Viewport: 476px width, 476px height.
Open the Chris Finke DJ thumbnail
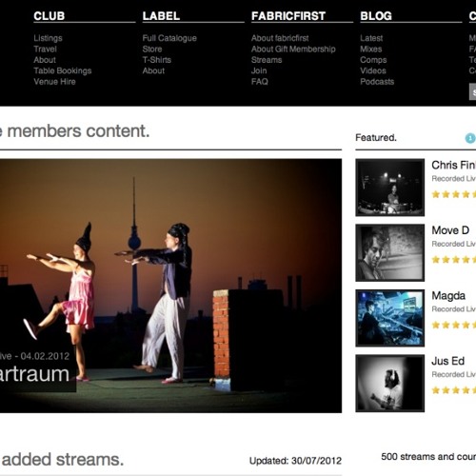[390, 188]
